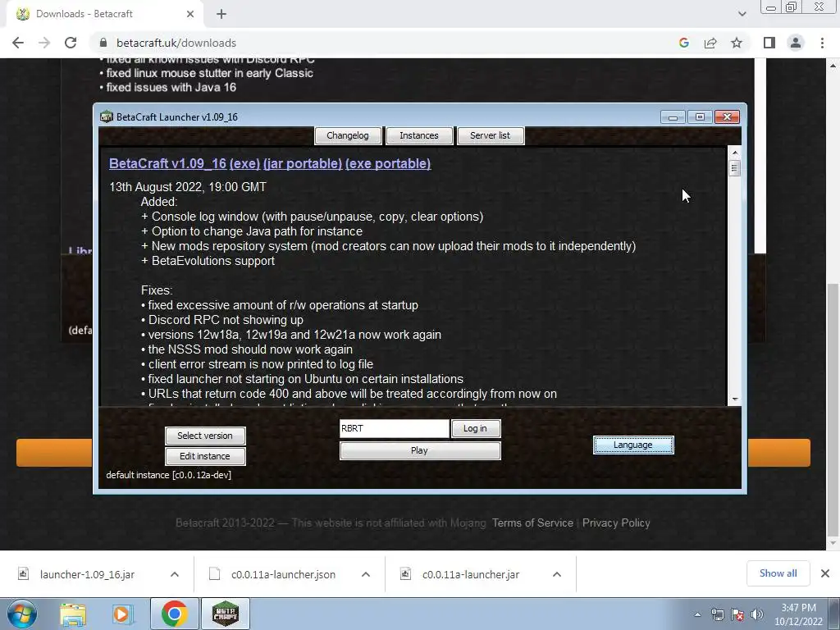Grab the changelog scrollbar thumb
Image resolution: width=840 pixels, height=630 pixels.
(x=735, y=168)
